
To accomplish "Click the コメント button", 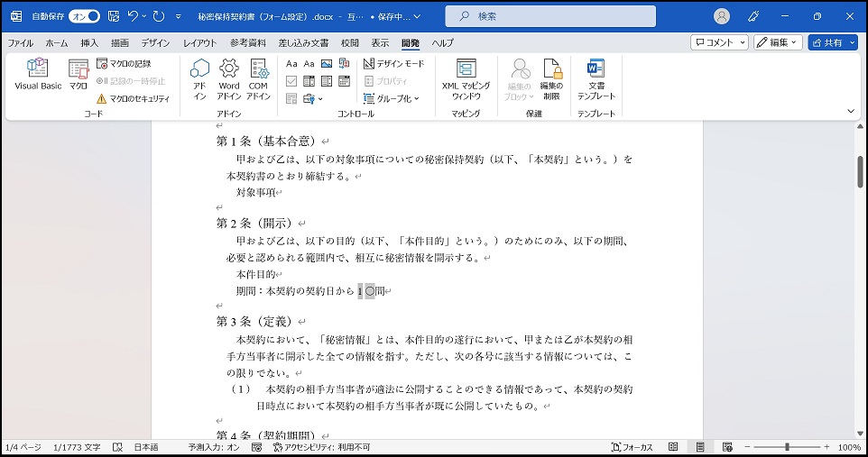I will [719, 42].
